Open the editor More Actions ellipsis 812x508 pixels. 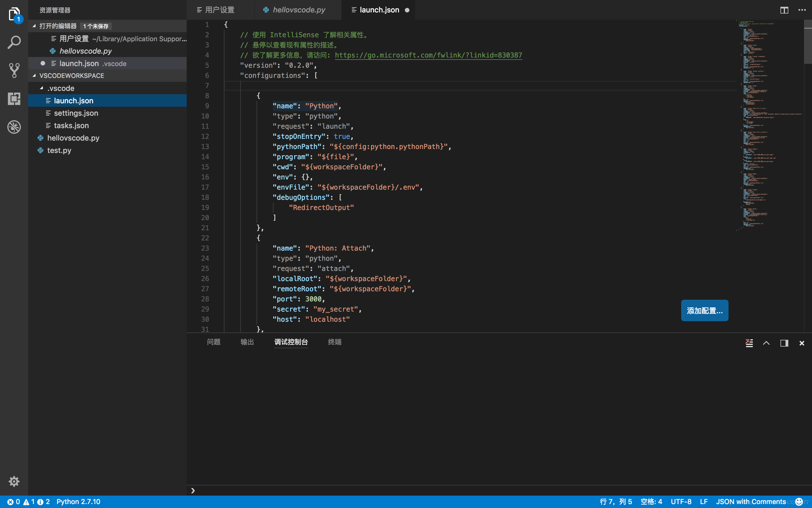pyautogui.click(x=802, y=10)
